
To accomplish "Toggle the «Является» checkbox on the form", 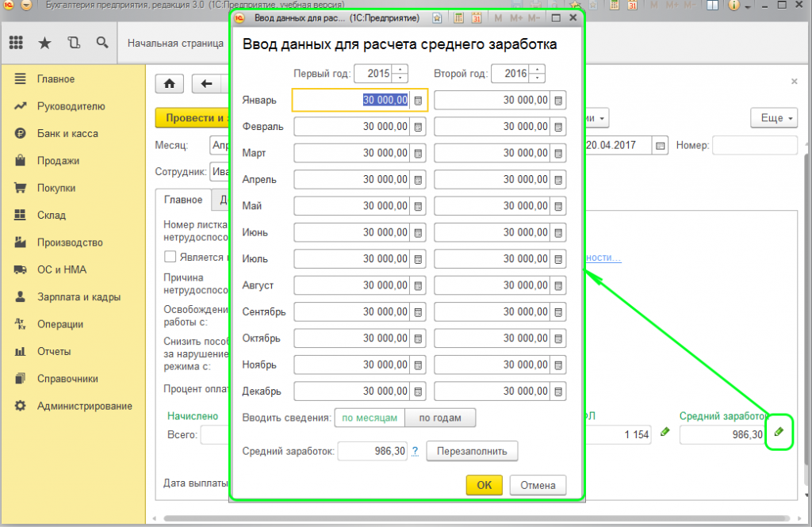I will click(x=170, y=257).
